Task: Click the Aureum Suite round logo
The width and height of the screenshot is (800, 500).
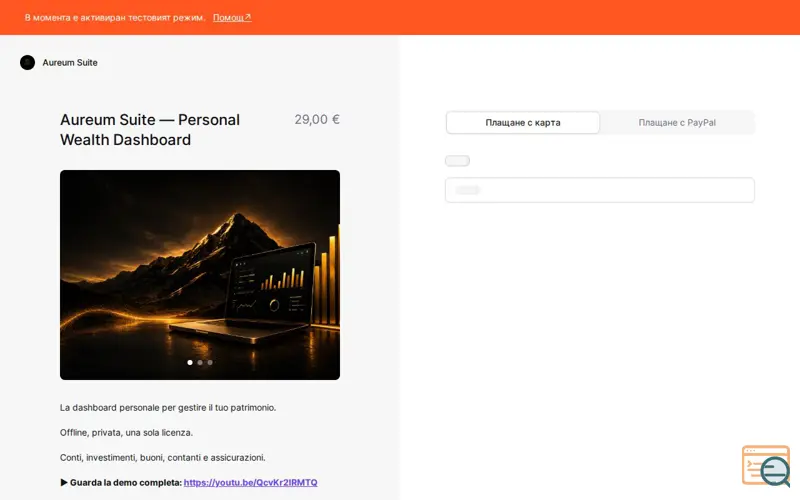Action: click(x=28, y=63)
